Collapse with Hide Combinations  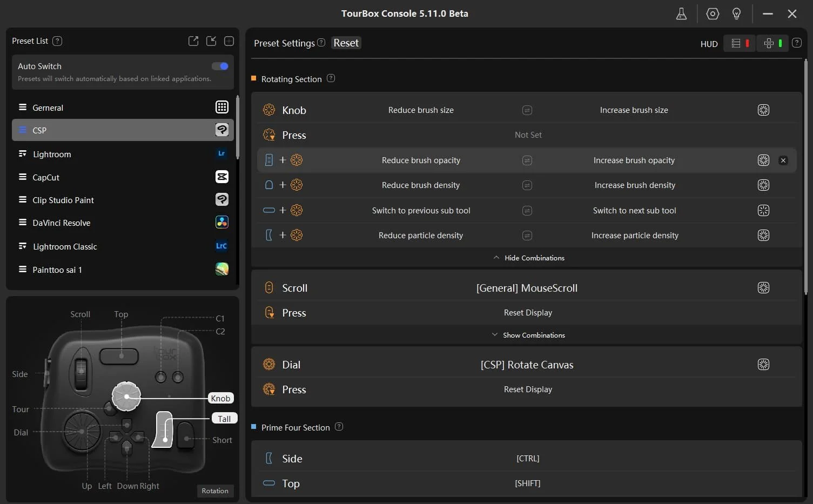pyautogui.click(x=529, y=258)
